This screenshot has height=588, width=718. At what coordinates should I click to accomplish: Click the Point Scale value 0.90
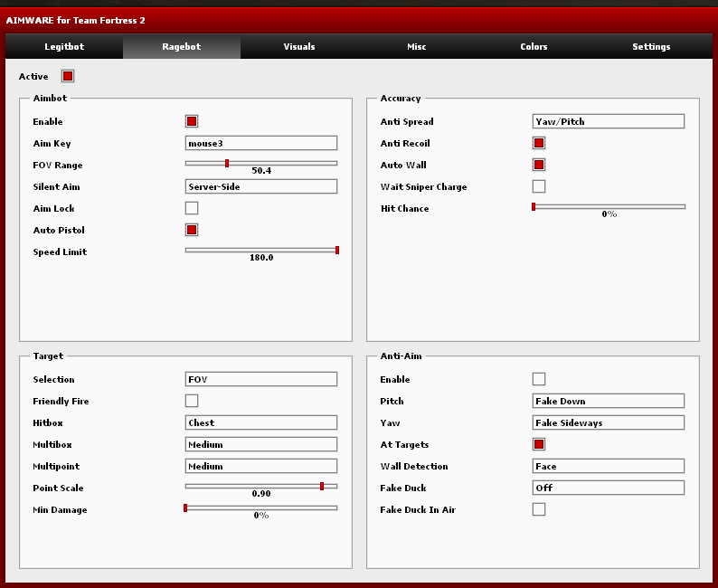pyautogui.click(x=261, y=494)
